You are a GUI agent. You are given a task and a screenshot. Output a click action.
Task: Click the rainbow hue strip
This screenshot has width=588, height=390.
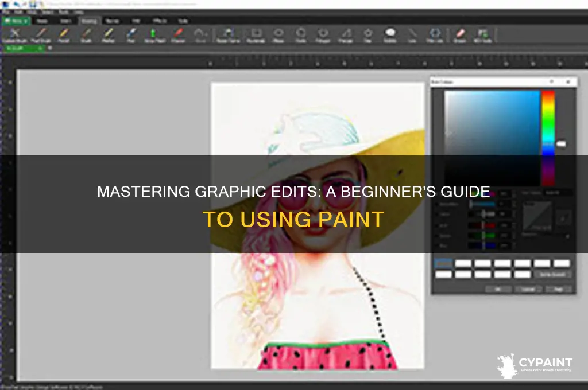[x=548, y=138]
